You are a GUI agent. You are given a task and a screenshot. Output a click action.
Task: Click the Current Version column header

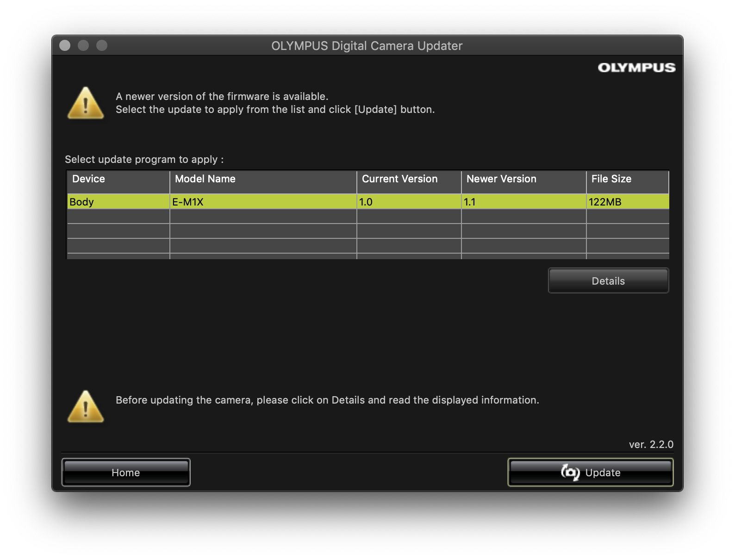click(409, 182)
